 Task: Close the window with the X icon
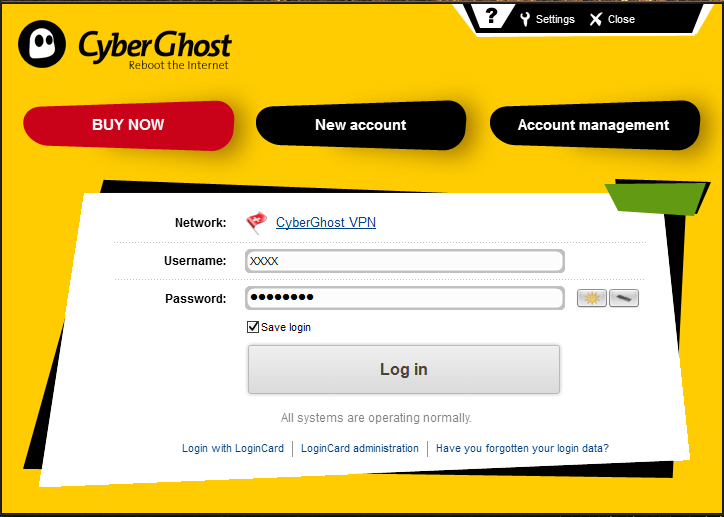pos(596,19)
